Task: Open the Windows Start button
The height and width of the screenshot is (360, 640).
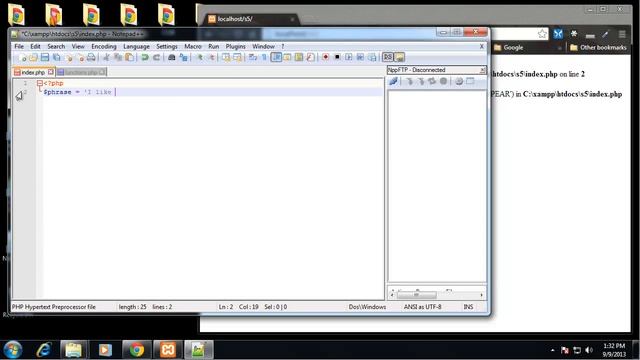Action: (13, 350)
